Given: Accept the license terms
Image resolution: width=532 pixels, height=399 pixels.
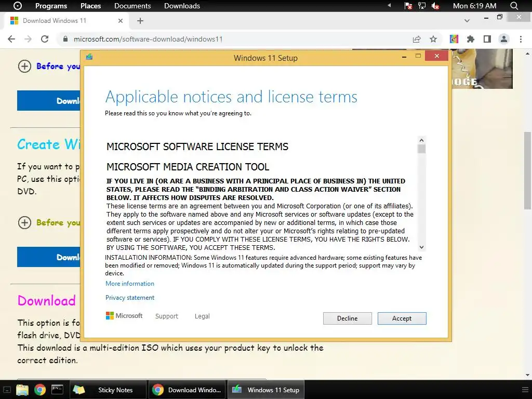Looking at the screenshot, I should pos(402,318).
